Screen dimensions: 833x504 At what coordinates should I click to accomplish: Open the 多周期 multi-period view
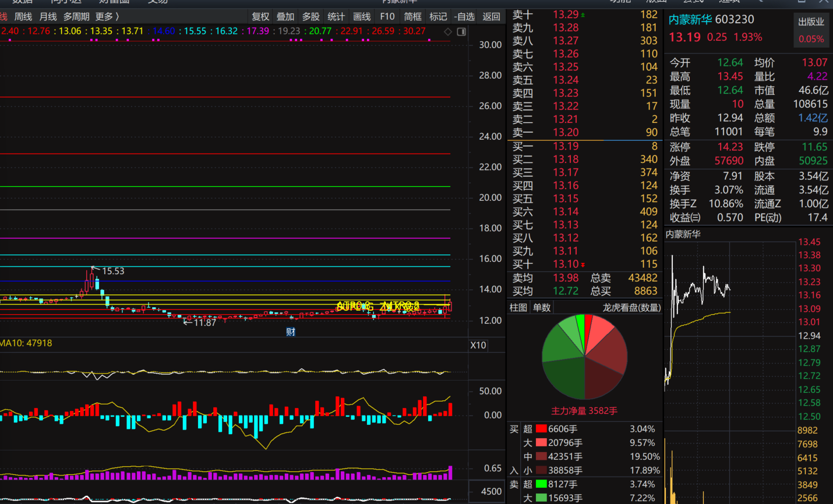76,16
